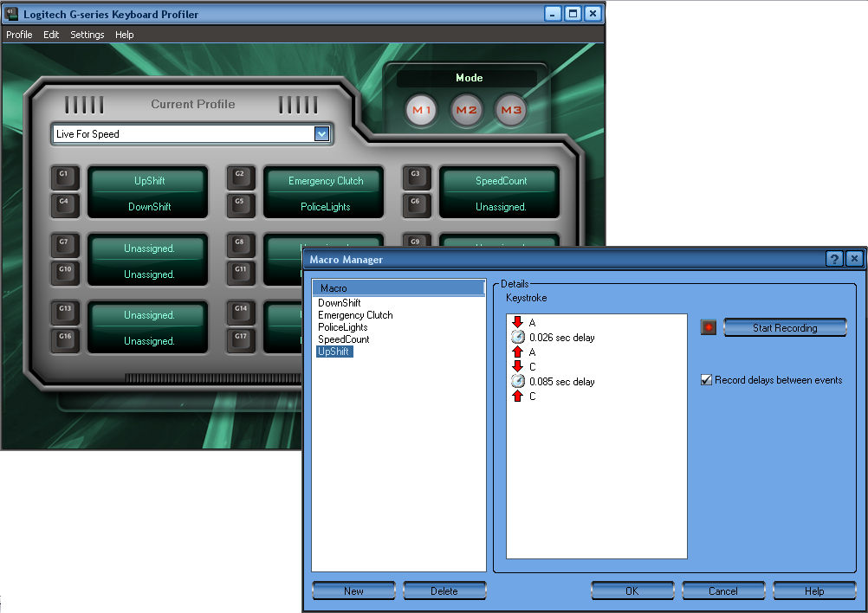Select the Unassigned slot for G16
The width and height of the screenshot is (868, 613).
point(150,341)
